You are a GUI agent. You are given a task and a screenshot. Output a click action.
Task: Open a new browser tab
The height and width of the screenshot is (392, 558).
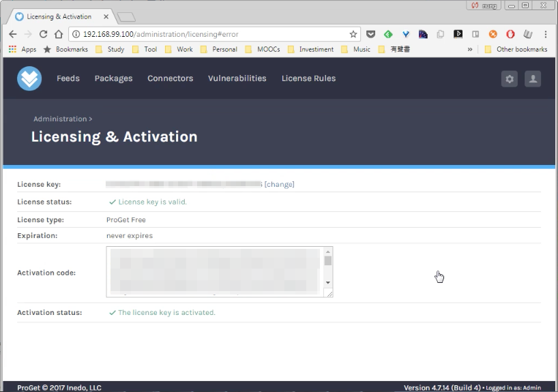click(126, 17)
